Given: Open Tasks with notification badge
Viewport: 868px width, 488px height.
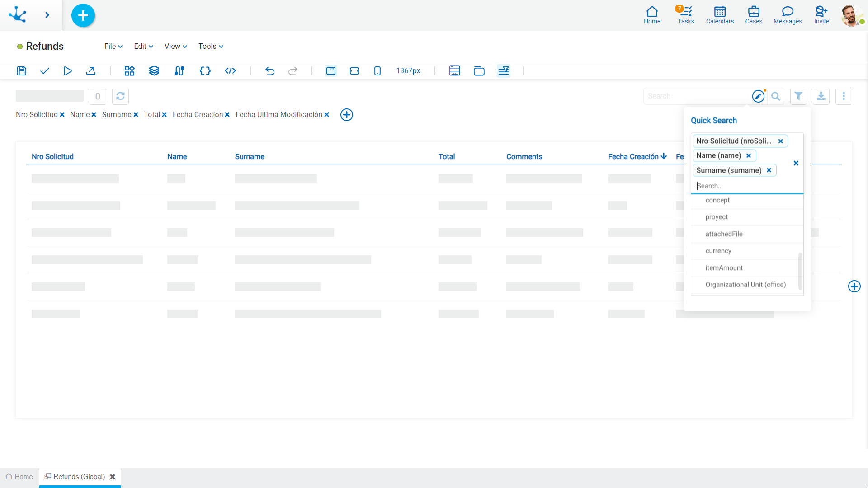Looking at the screenshot, I should tap(686, 15).
